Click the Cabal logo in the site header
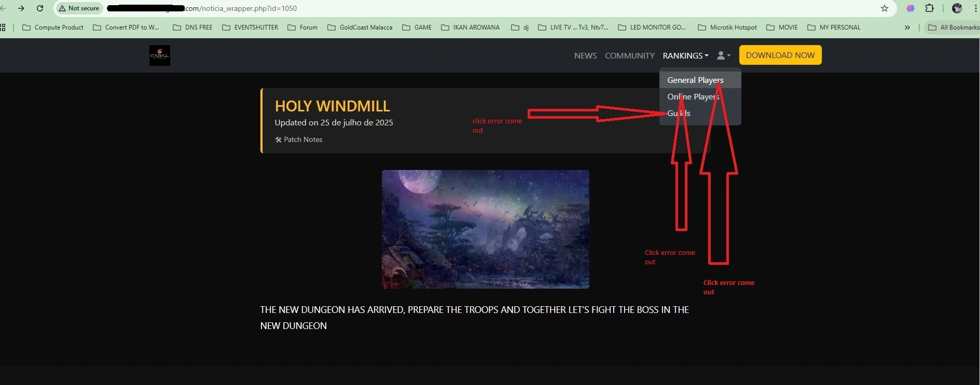This screenshot has height=385, width=980. click(160, 55)
